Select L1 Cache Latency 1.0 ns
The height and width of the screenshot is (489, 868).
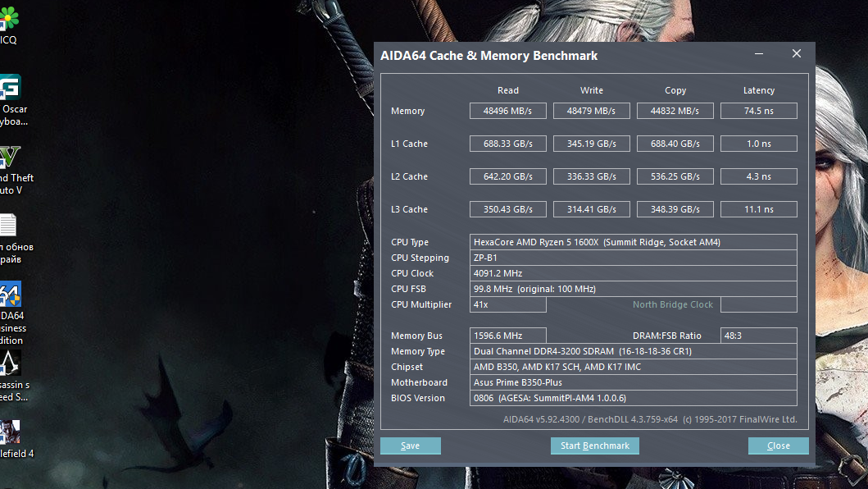point(758,144)
